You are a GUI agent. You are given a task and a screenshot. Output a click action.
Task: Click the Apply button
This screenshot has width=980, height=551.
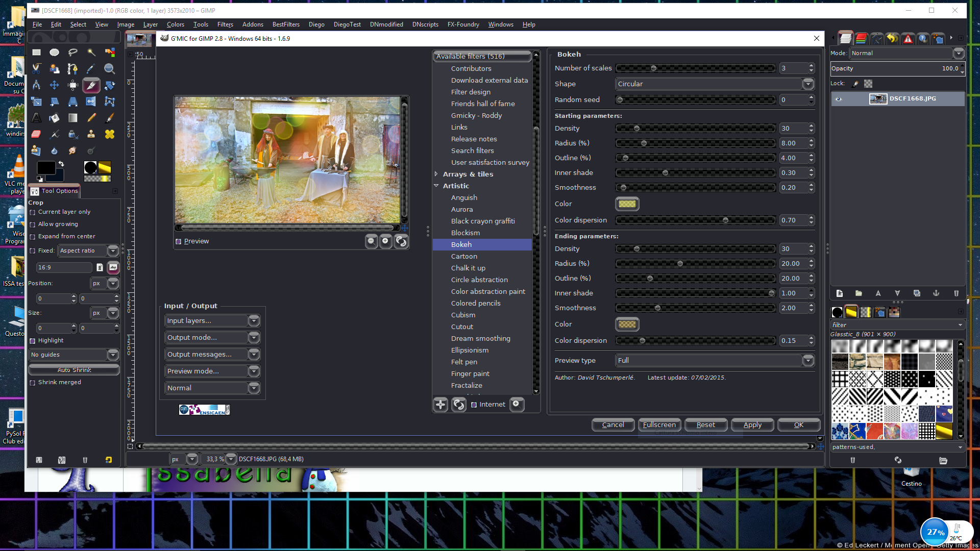coord(752,424)
